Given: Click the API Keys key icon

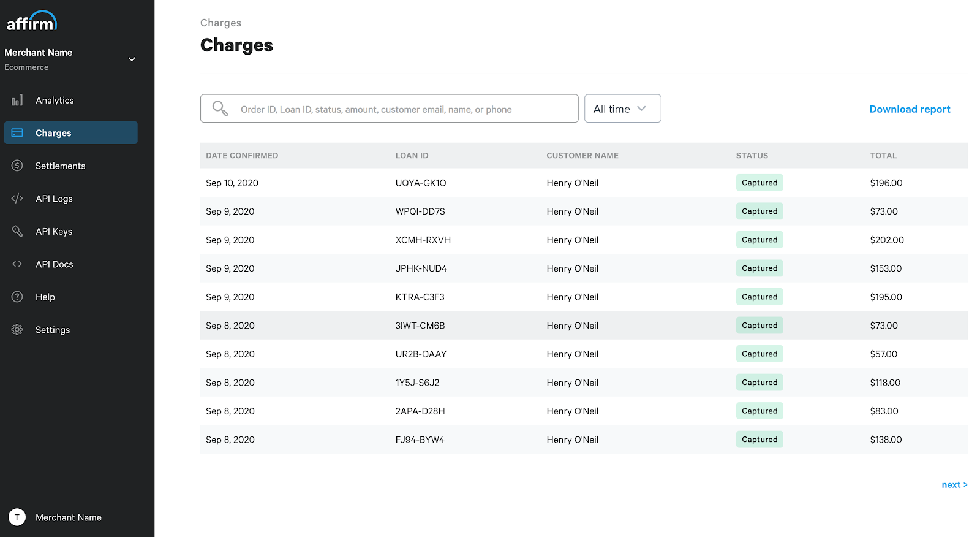Looking at the screenshot, I should (x=17, y=231).
